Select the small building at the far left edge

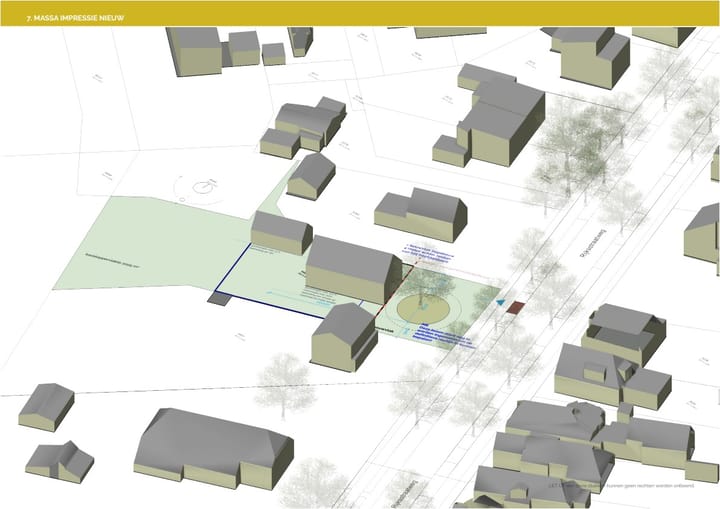[45, 405]
